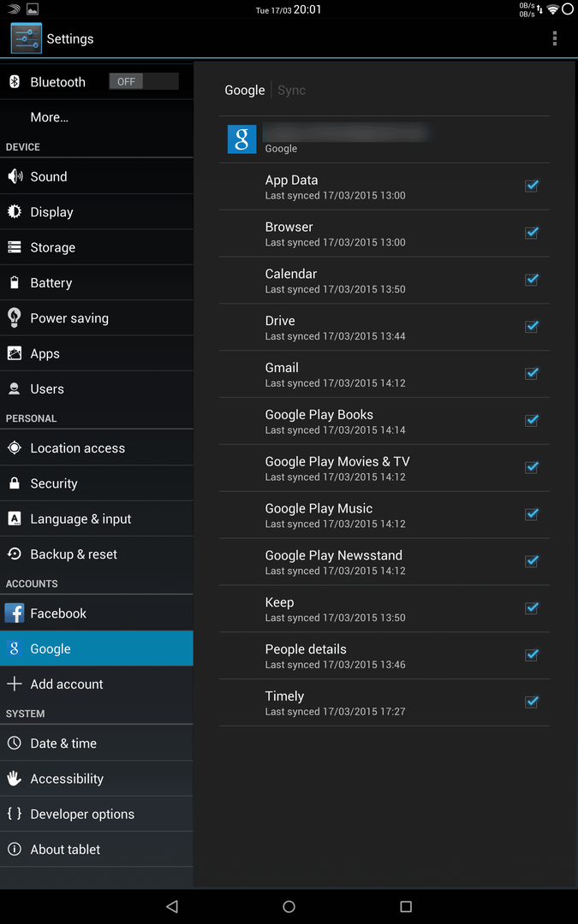Tap the blue Google account icon
The width and height of the screenshot is (578, 924).
pyautogui.click(x=241, y=139)
